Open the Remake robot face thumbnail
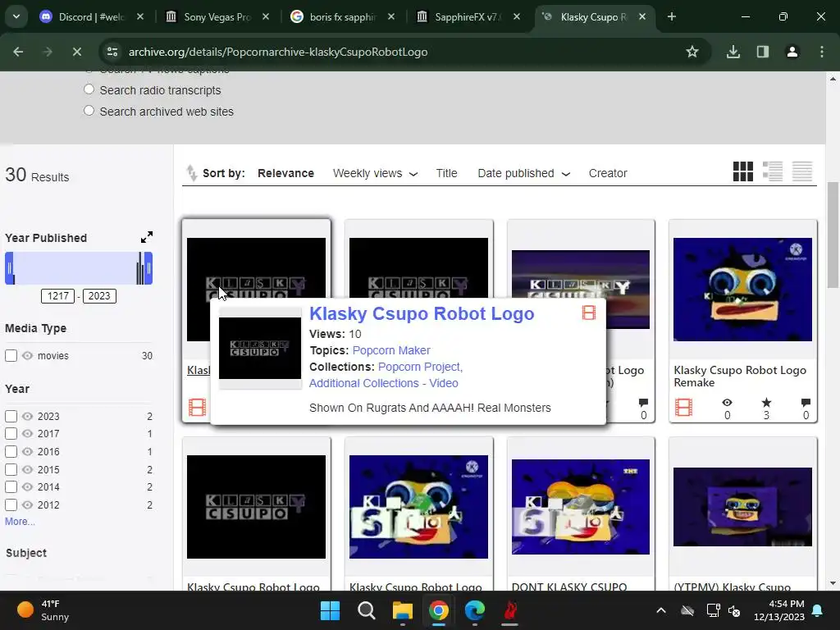The height and width of the screenshot is (630, 840). point(742,290)
